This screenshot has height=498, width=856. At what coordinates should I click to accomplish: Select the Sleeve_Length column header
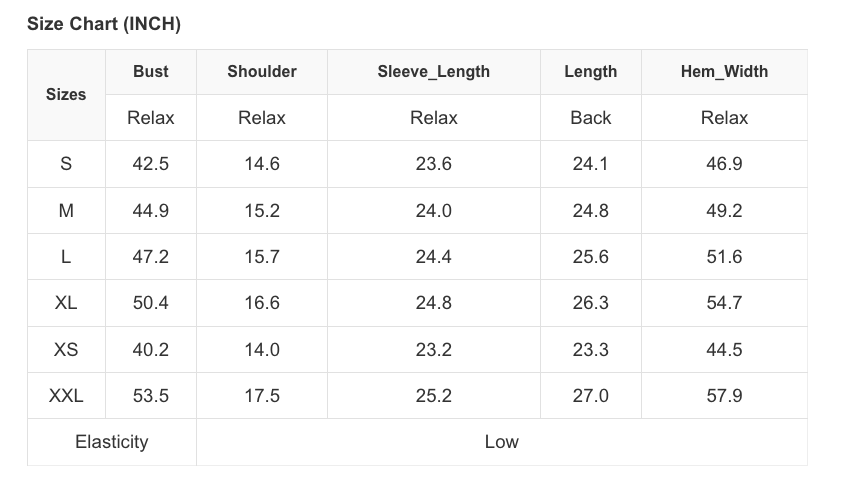[433, 72]
